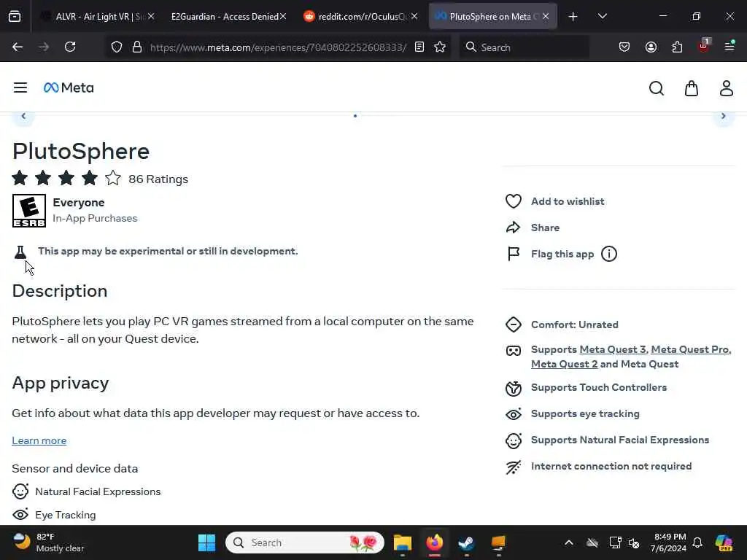Click the experimental flask icon
Screen dimensions: 747x560
[20, 252]
